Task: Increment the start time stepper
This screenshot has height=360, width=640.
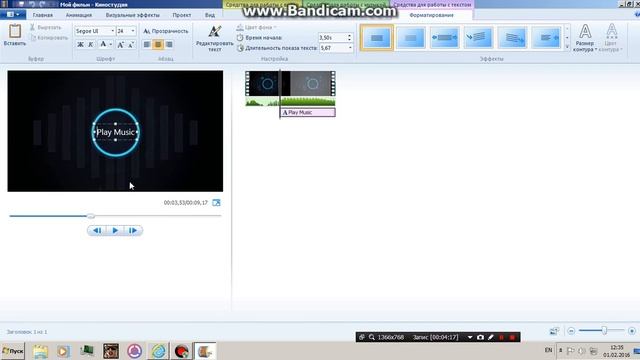Action: (x=349, y=36)
